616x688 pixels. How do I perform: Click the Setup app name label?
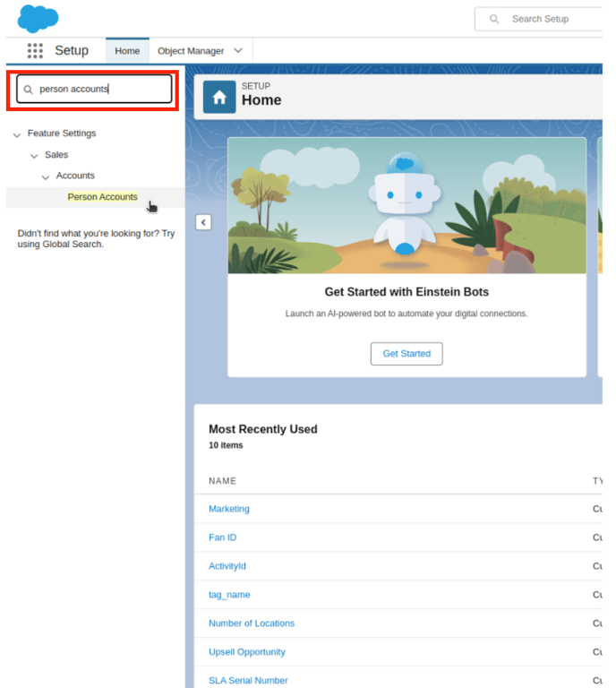(x=72, y=50)
